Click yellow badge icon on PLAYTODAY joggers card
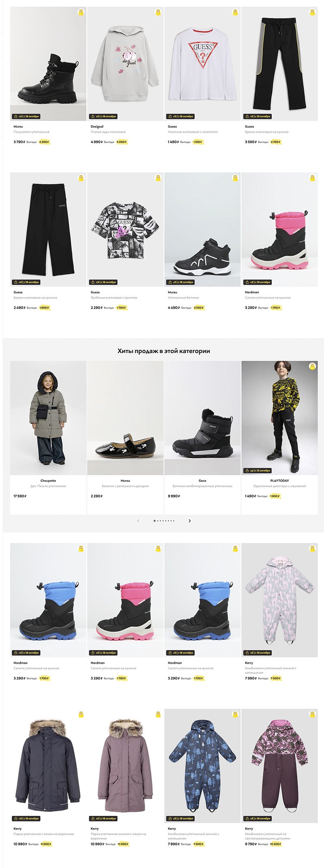The width and height of the screenshot is (324, 868). [312, 366]
